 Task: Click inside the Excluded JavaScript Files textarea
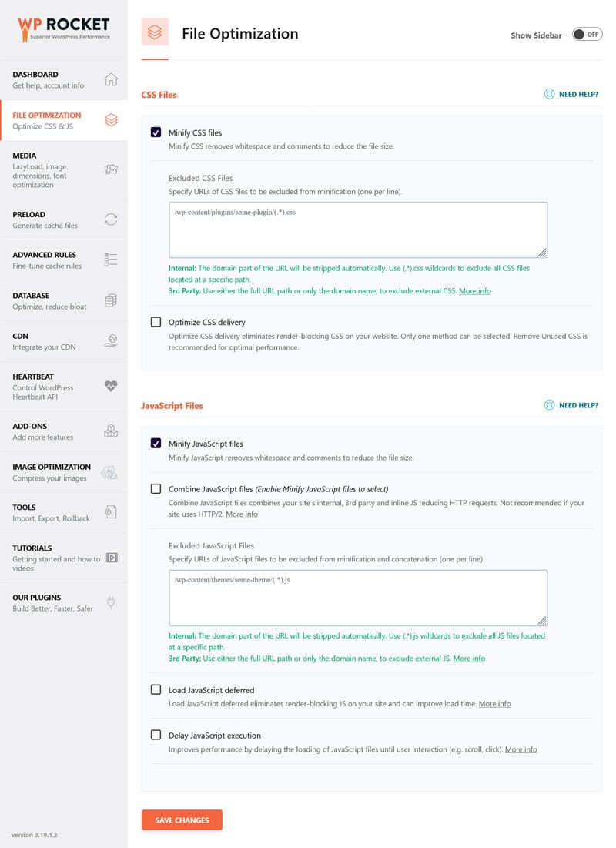pyautogui.click(x=358, y=597)
